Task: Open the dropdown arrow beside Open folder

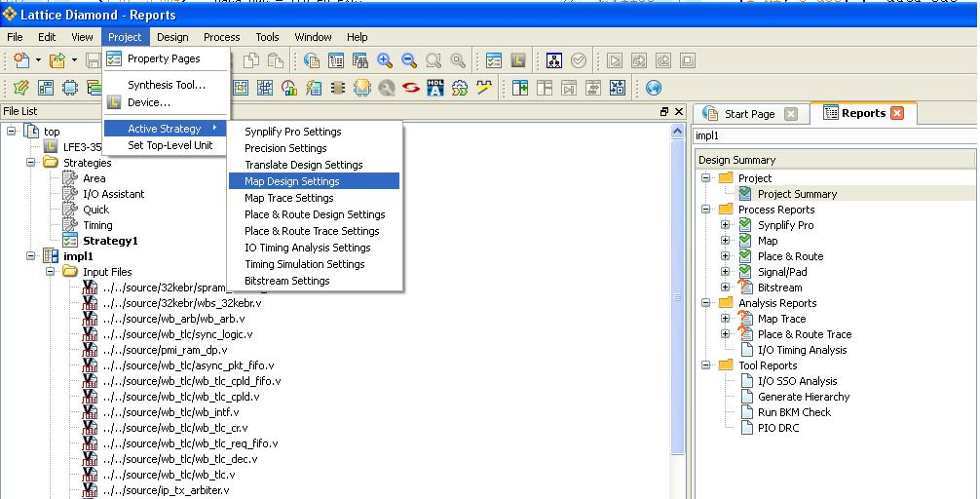Action: (74, 60)
